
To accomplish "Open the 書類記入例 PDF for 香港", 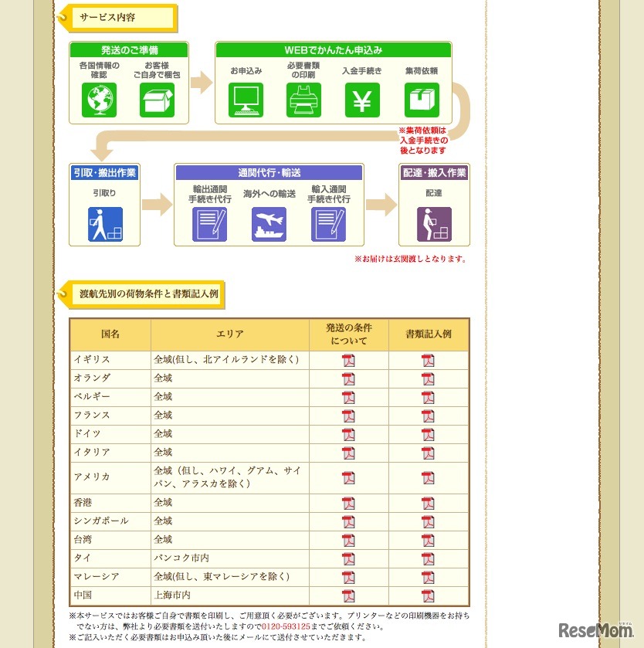I will [x=428, y=504].
